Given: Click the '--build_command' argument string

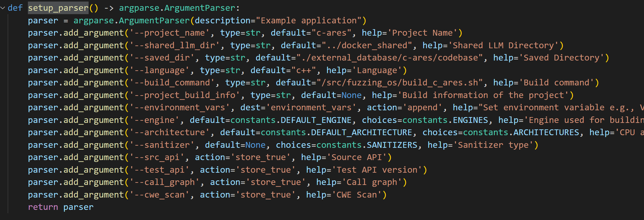Looking at the screenshot, I should pyautogui.click(x=172, y=83).
